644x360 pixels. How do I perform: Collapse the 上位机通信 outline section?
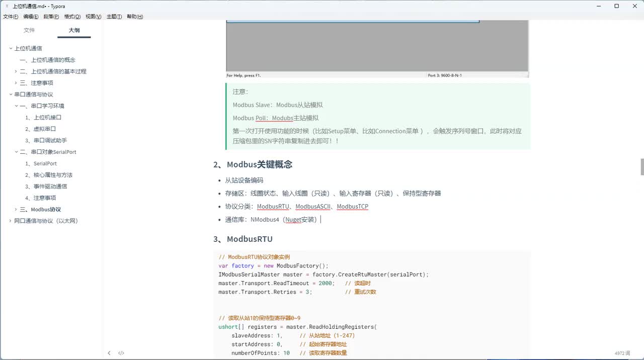11,48
